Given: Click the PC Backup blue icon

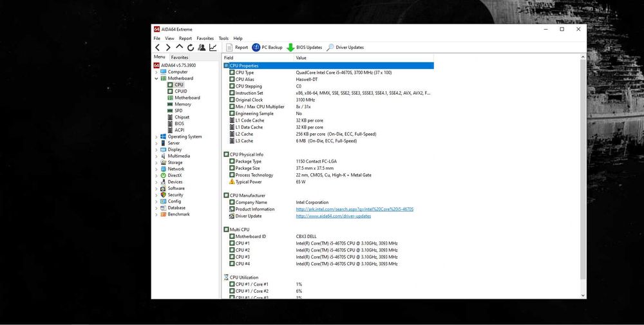Looking at the screenshot, I should coord(256,48).
